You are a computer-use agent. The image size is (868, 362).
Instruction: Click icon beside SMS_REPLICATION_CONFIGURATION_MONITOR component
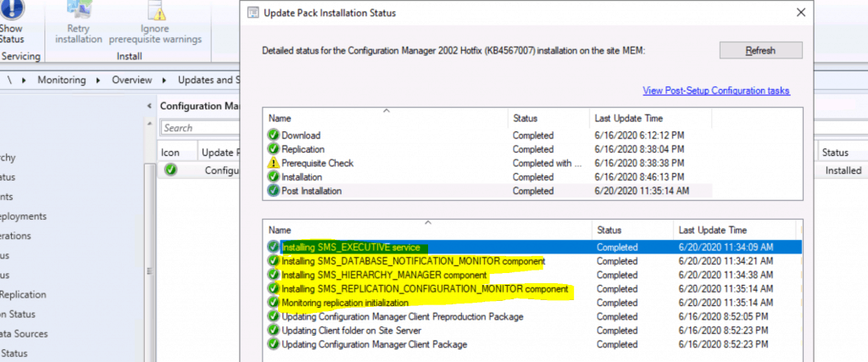(x=274, y=289)
